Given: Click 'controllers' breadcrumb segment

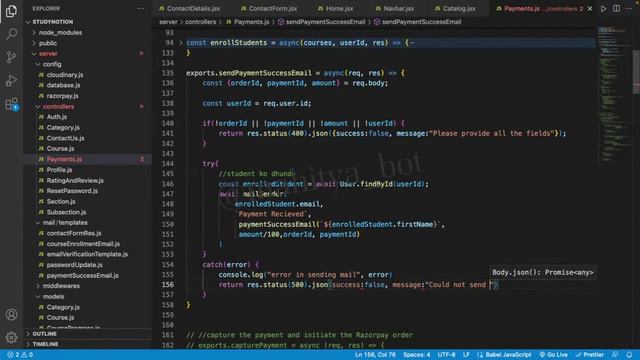Looking at the screenshot, I should coord(200,22).
